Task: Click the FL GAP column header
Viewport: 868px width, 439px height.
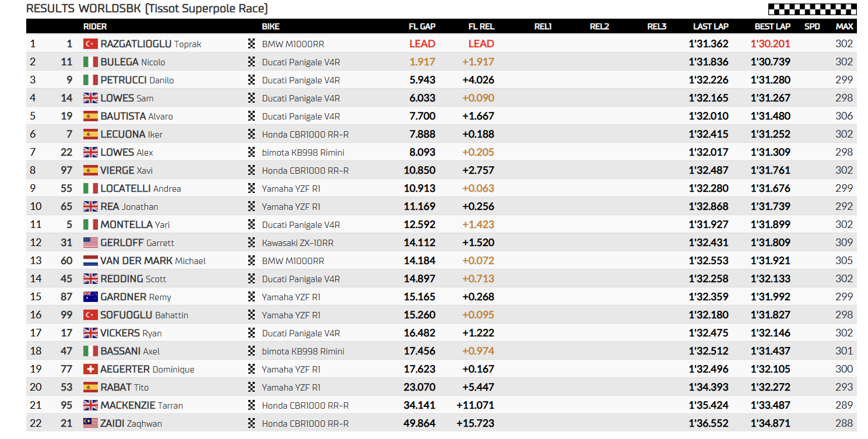Action: click(422, 26)
